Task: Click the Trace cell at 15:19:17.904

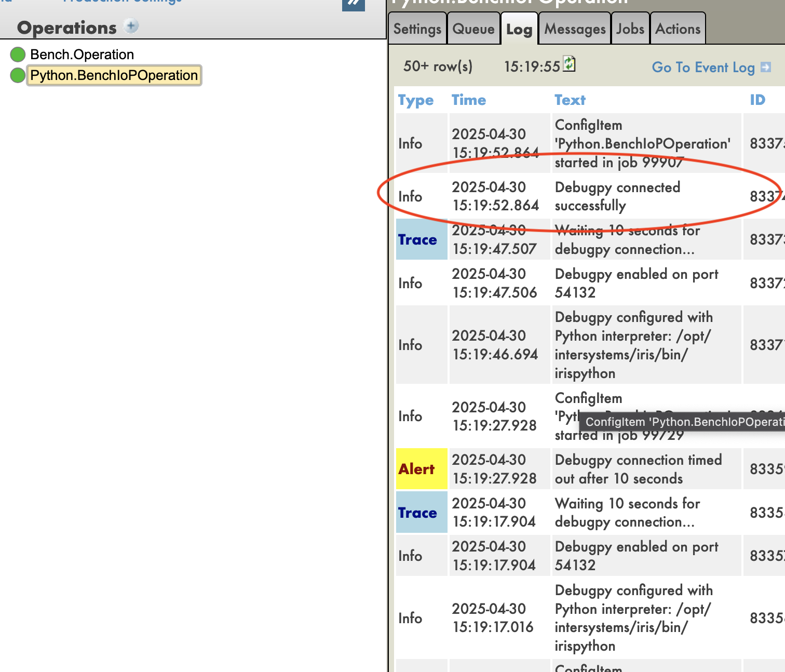Action: point(422,513)
